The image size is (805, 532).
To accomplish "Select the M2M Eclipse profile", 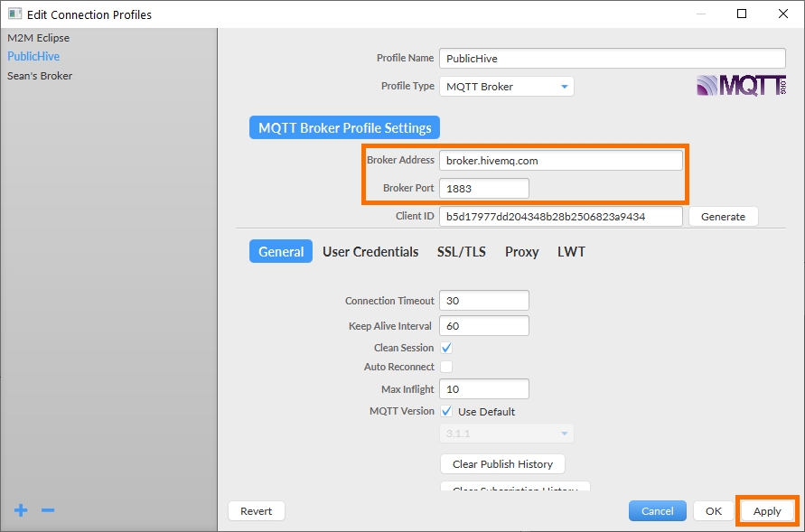I will pyautogui.click(x=39, y=37).
